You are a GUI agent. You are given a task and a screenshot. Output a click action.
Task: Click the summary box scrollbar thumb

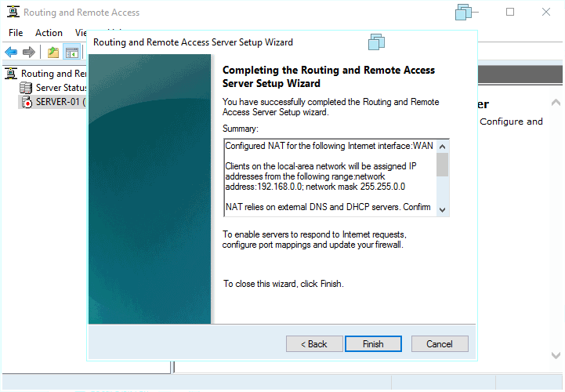click(x=443, y=165)
